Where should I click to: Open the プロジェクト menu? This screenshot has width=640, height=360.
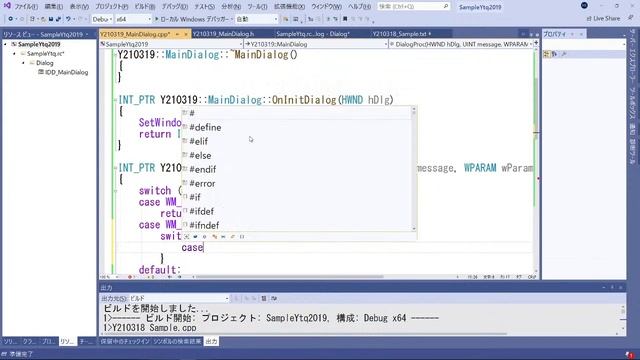click(x=111, y=7)
